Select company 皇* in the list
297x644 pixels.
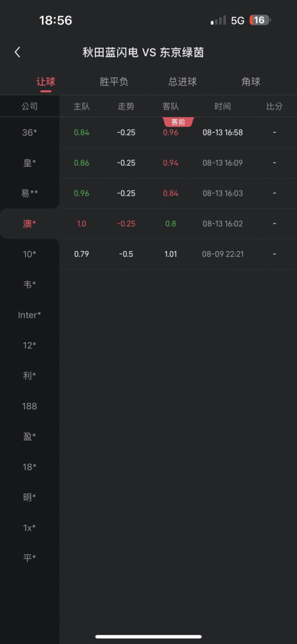30,163
